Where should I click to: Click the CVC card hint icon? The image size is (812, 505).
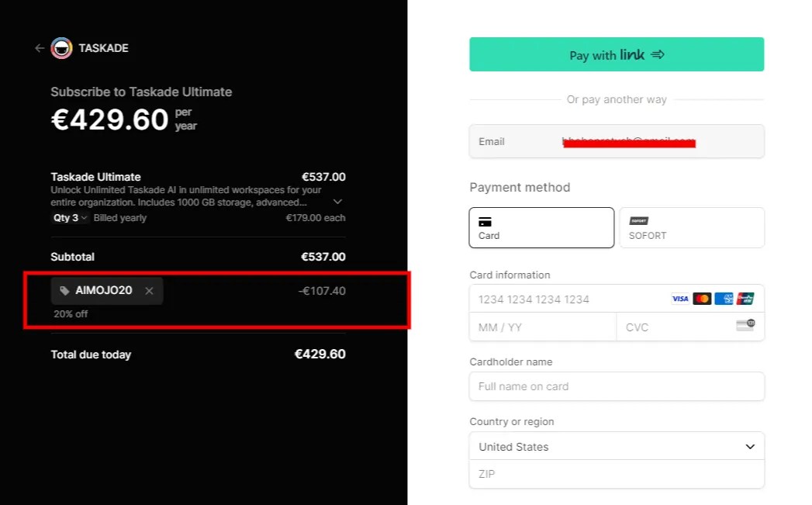pos(746,326)
